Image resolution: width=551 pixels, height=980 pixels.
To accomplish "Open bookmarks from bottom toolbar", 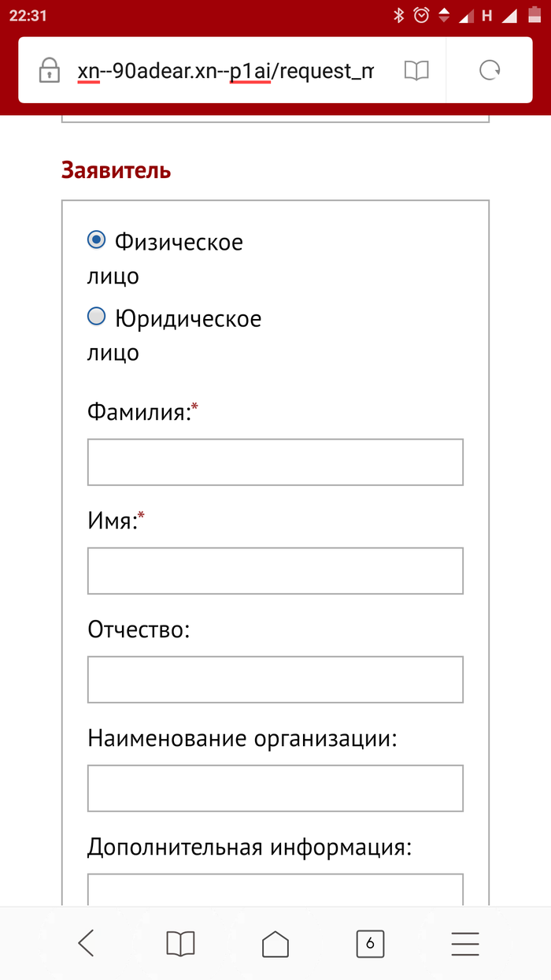I will tap(180, 943).
